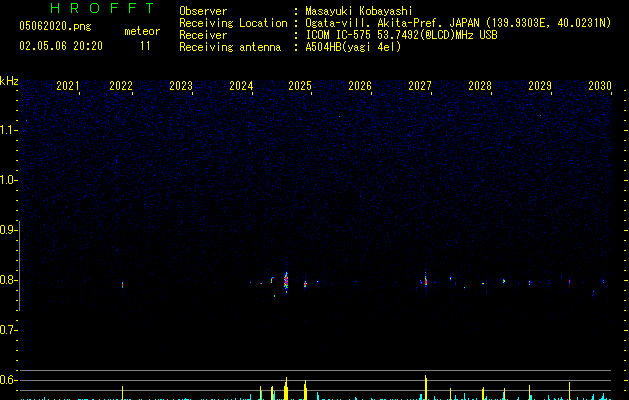The width and height of the screenshot is (629, 400).
Task: Click the tallest yellow intensity bar before 2027
Action: [426, 387]
